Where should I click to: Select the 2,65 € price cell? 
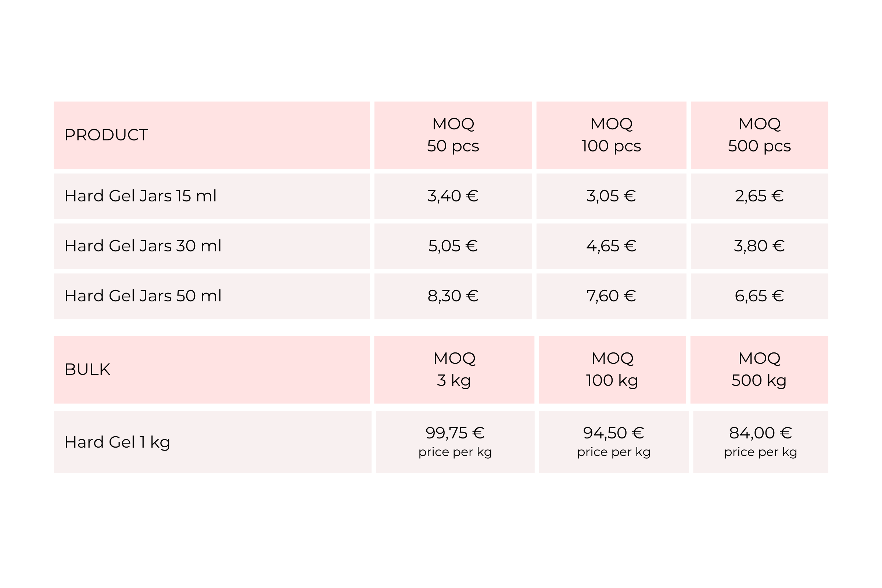tap(759, 196)
